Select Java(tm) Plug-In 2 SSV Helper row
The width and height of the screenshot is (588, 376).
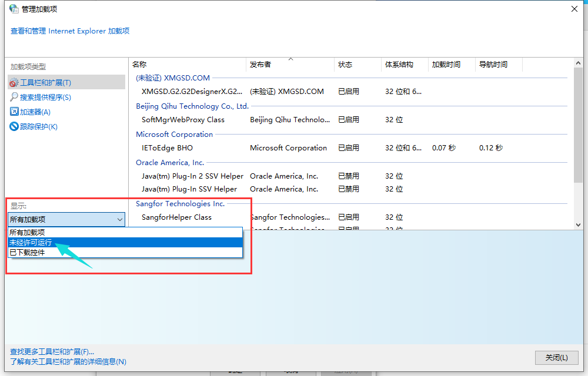[192, 176]
